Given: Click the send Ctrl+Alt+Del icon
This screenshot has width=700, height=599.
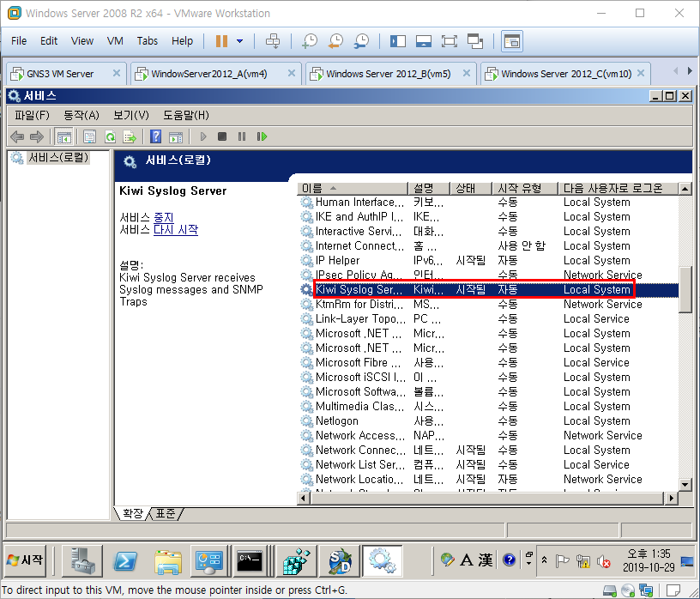Looking at the screenshot, I should [272, 41].
